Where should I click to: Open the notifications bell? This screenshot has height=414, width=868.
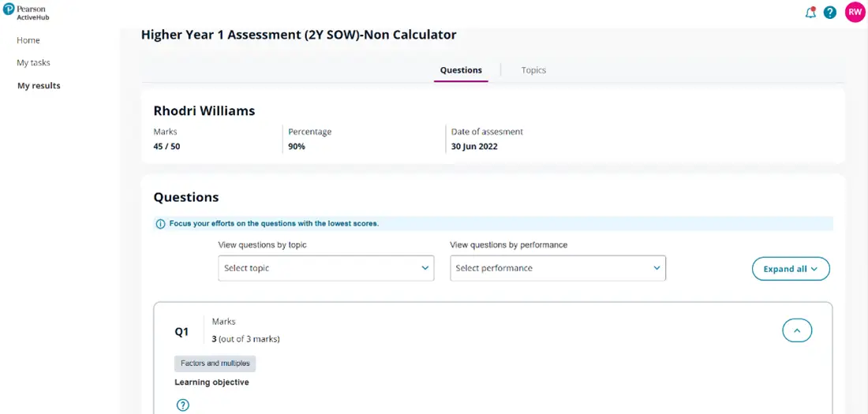[810, 13]
